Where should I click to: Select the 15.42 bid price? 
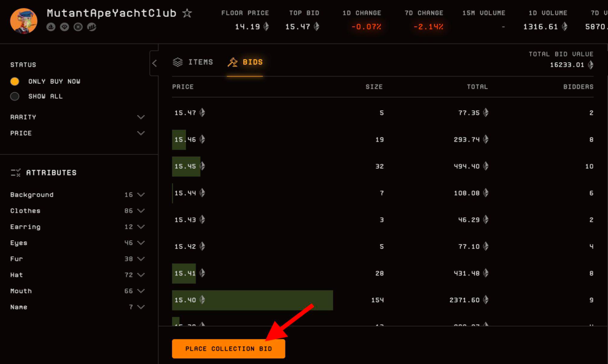pos(185,247)
